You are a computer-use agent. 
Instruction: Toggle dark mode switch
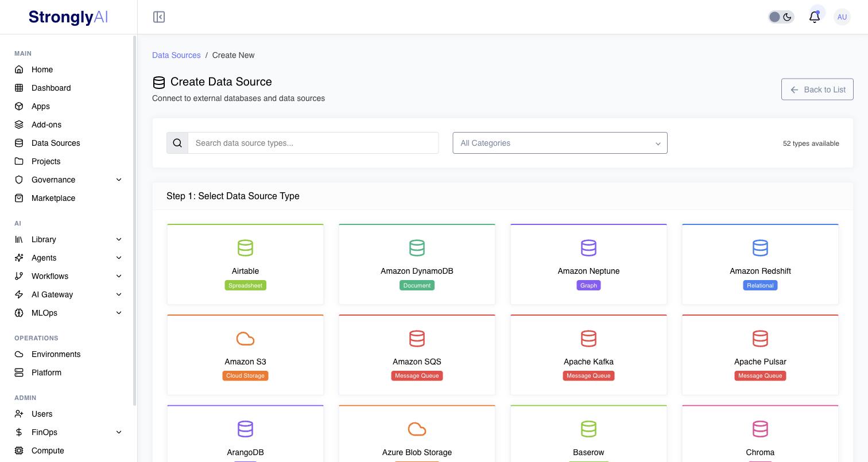tap(781, 17)
